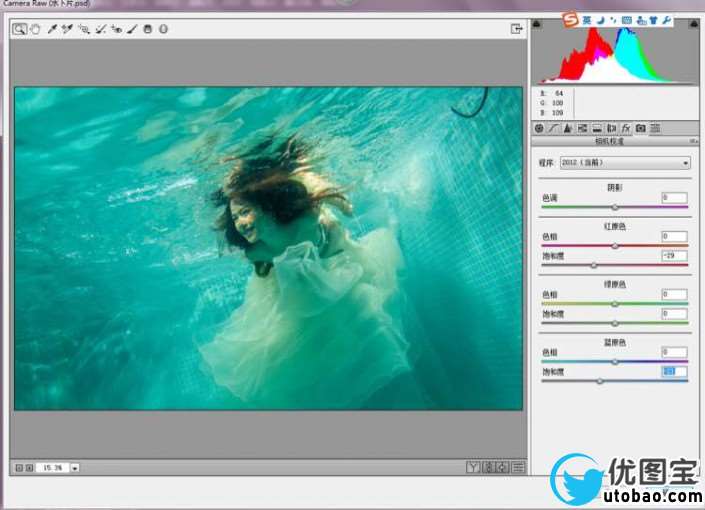Open the Sogou soft keyboard icon
Screen dimensions: 705x510
pyautogui.click(x=627, y=20)
